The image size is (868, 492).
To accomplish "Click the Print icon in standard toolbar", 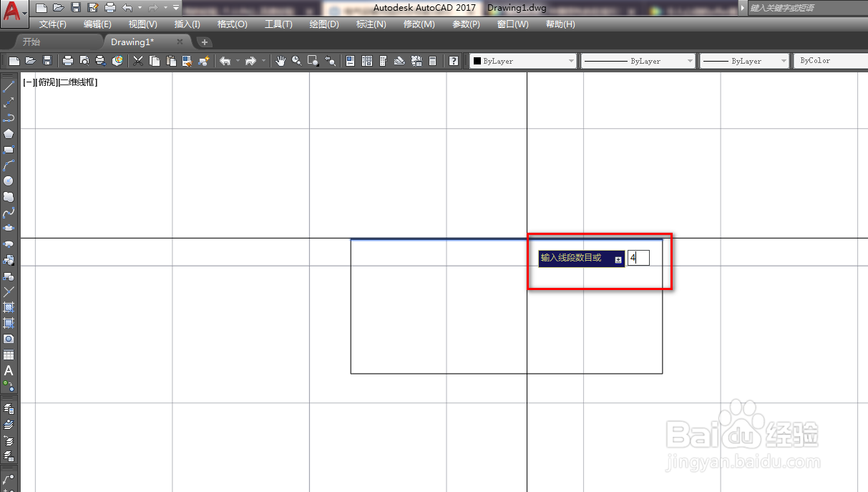I will 67,61.
